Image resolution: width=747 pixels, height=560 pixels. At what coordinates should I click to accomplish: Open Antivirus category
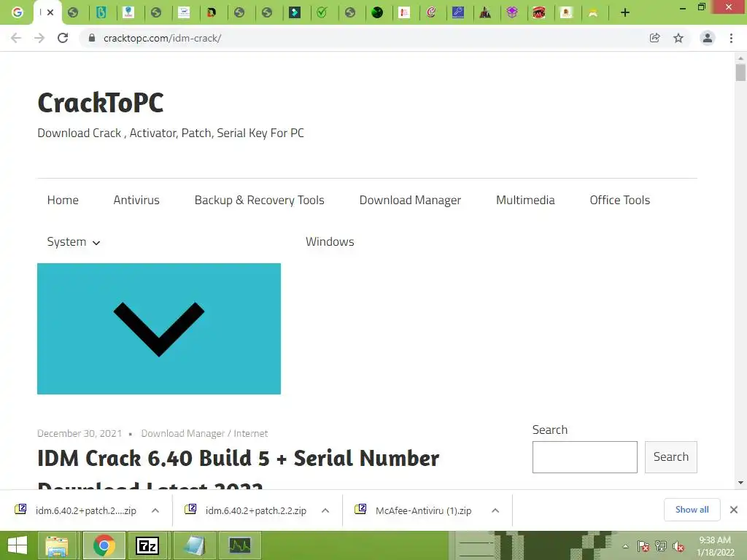[136, 200]
